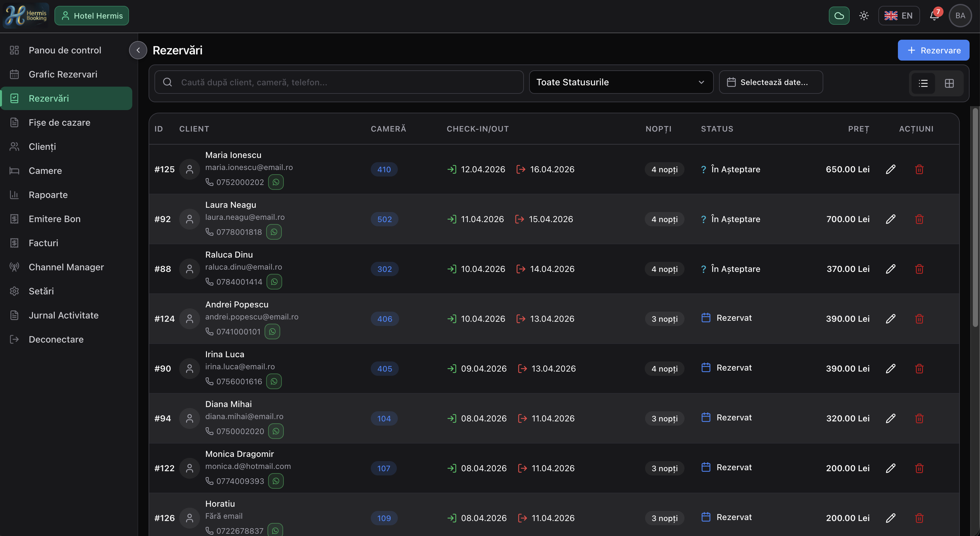This screenshot has height=536, width=980.
Task: Delete Diana Mihai's reservation #94
Action: [x=919, y=418]
